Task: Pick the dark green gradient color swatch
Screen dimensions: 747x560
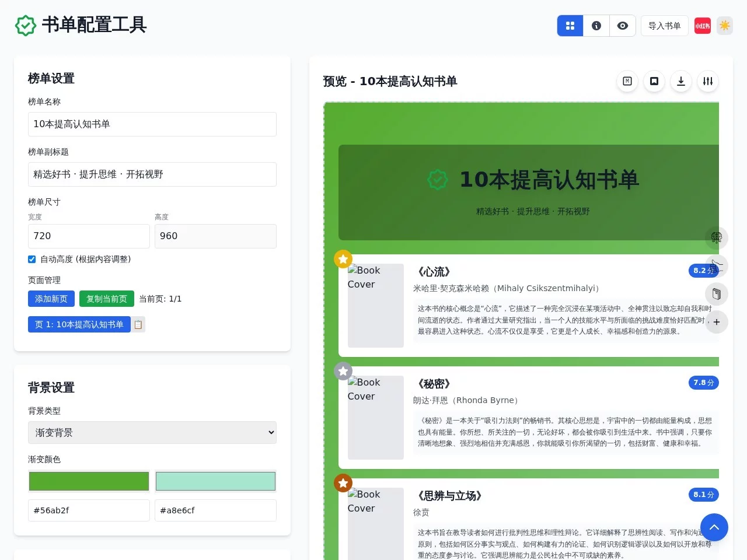Action: (x=88, y=481)
